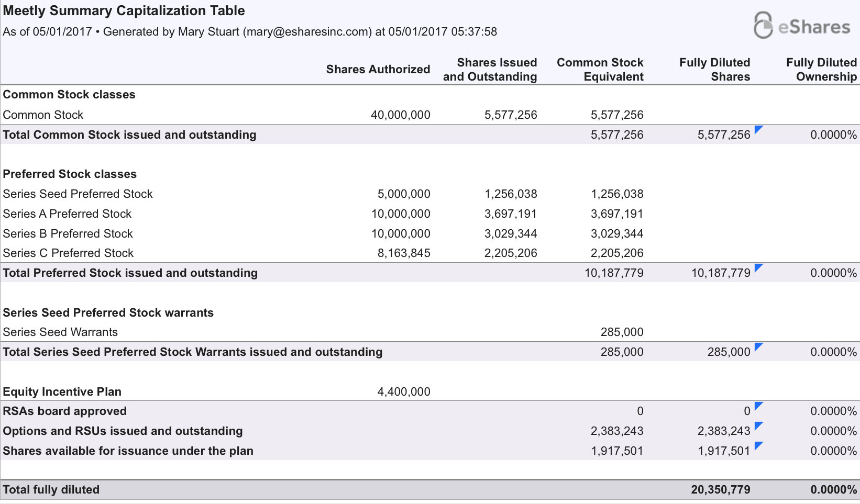Screen dimensions: 860x504
Task: Click the Total fully diluted 20,350,779 value
Action: [x=720, y=490]
